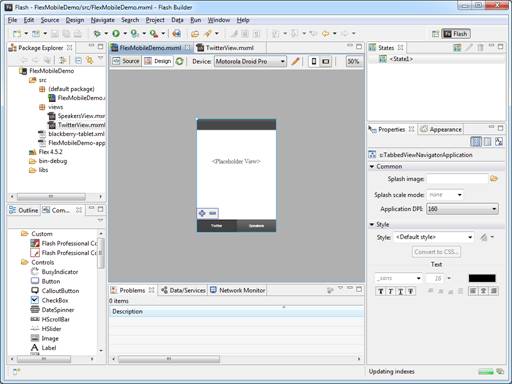Toggle strikethrough text style
This screenshot has width=512, height=384.
pos(411,291)
